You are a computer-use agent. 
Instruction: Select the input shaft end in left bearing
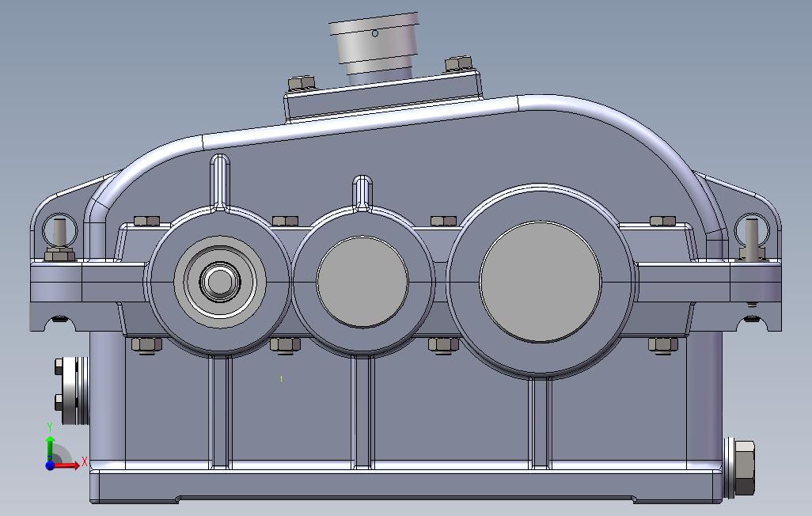tap(220, 282)
